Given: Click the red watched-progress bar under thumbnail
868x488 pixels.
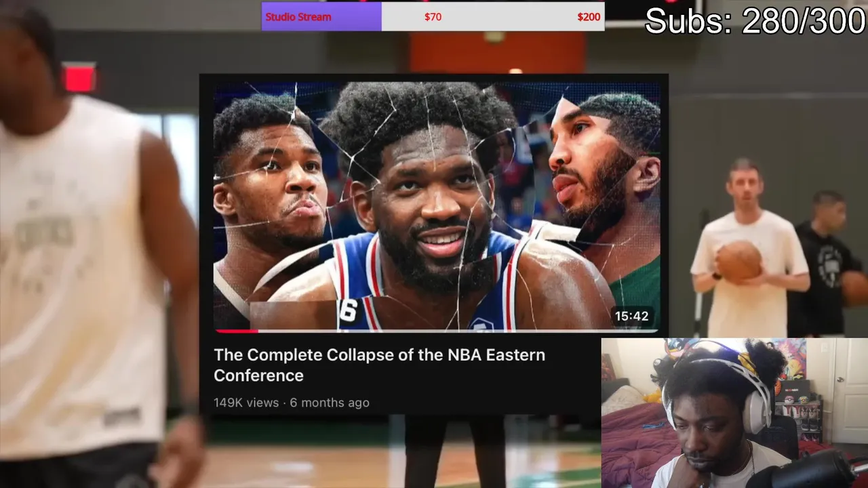Looking at the screenshot, I should pos(236,331).
